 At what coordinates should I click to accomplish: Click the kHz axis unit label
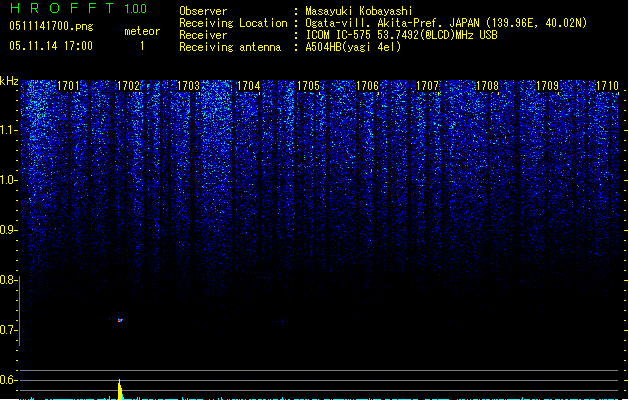(9, 81)
